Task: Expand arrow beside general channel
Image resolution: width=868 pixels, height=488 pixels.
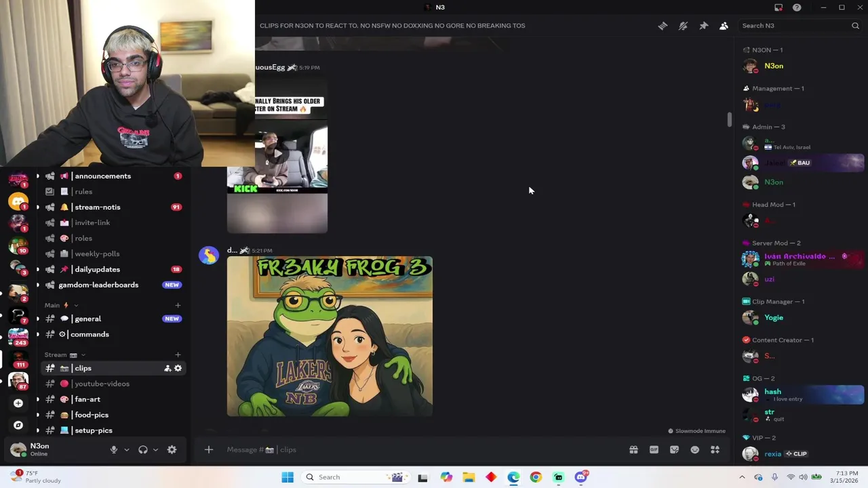Action: (38, 319)
